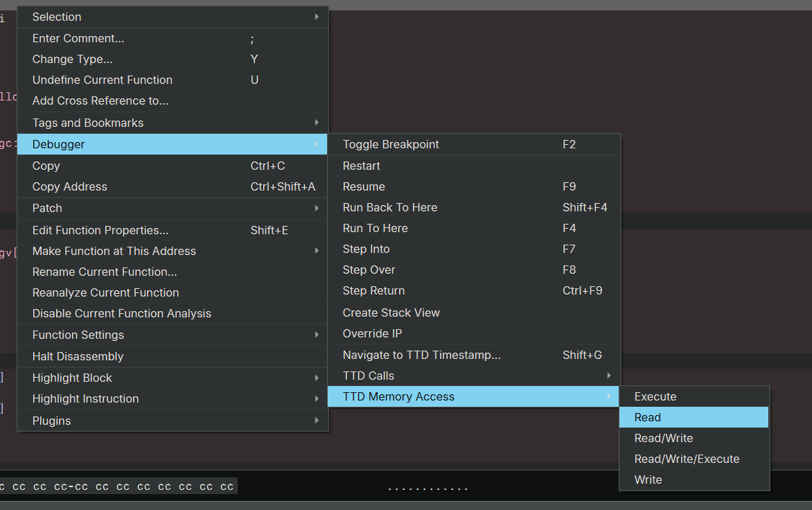The width and height of the screenshot is (812, 510).
Task: Choose Step Into debugger command
Action: pyautogui.click(x=366, y=249)
